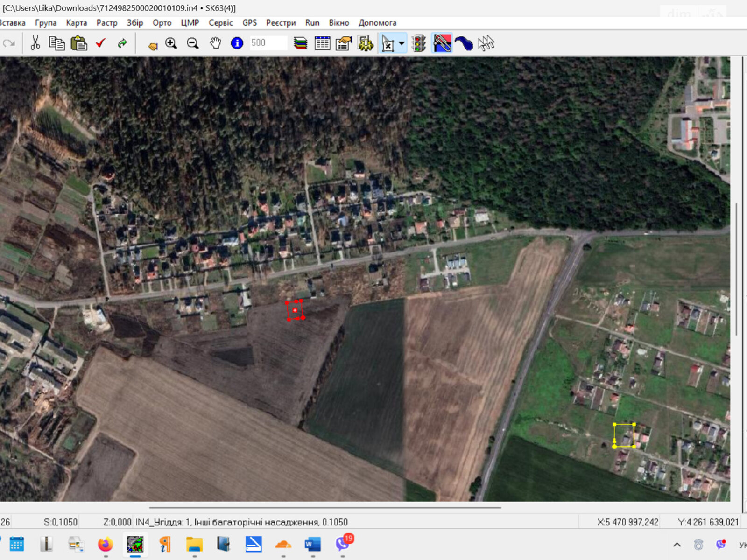Open the Сервіс menu

(220, 23)
